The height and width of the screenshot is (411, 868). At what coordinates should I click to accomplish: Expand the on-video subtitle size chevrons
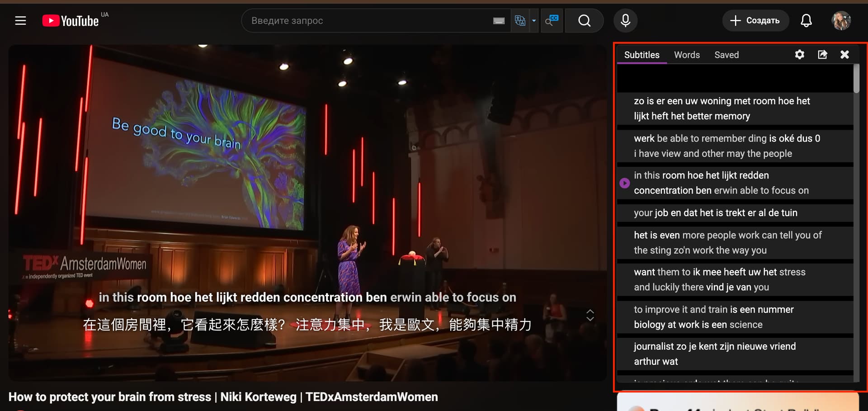pos(590,315)
